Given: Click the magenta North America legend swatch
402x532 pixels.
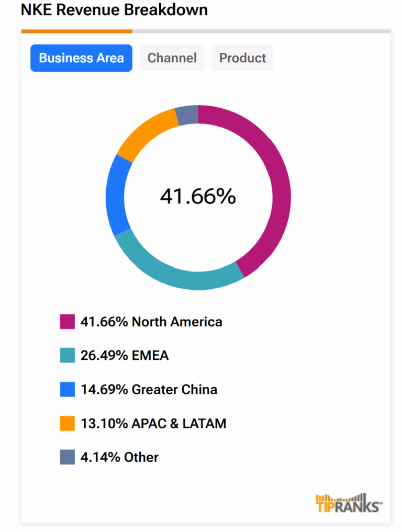Looking at the screenshot, I should tap(68, 322).
